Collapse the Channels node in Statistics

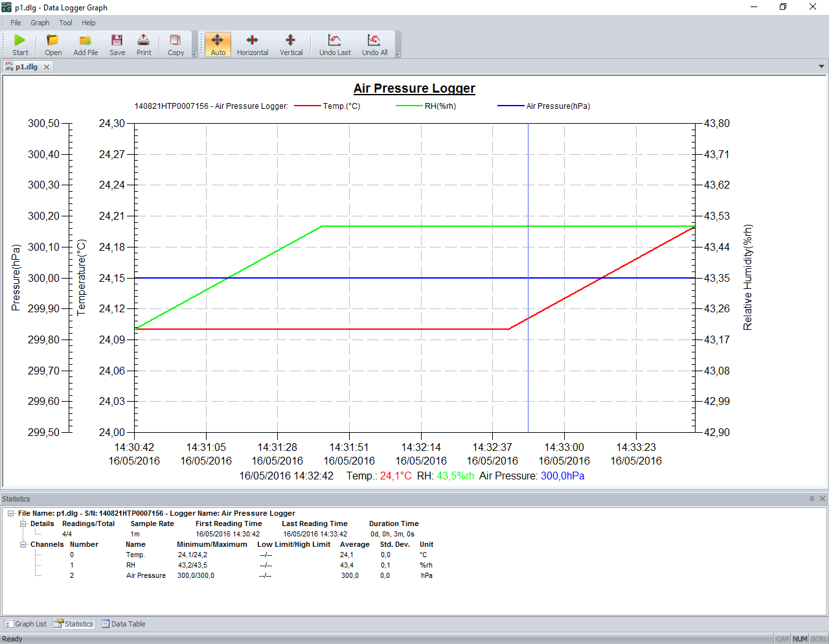22,544
